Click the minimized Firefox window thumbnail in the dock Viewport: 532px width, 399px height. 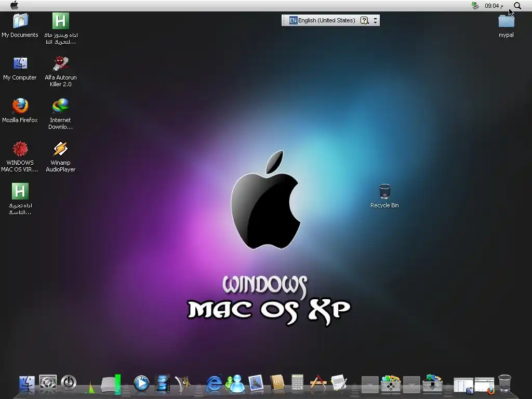[485, 386]
